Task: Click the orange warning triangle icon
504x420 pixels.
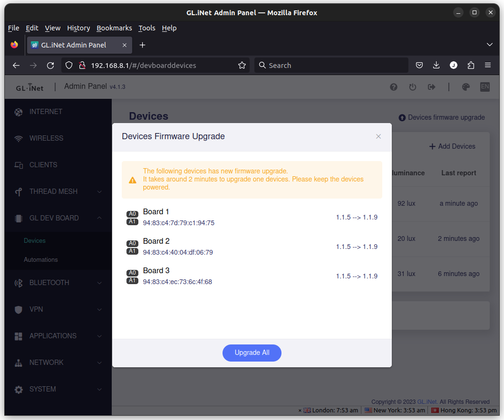Action: 133,180
